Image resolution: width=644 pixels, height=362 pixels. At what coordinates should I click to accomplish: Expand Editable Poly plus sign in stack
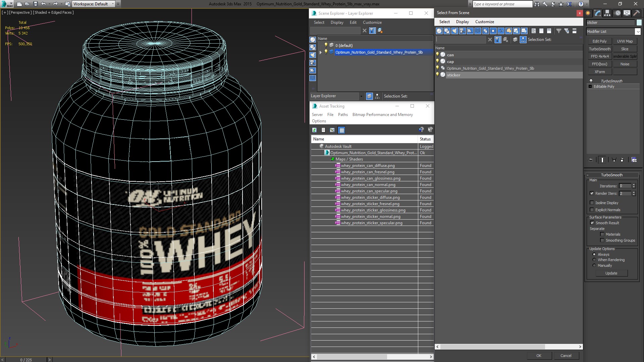pyautogui.click(x=590, y=86)
